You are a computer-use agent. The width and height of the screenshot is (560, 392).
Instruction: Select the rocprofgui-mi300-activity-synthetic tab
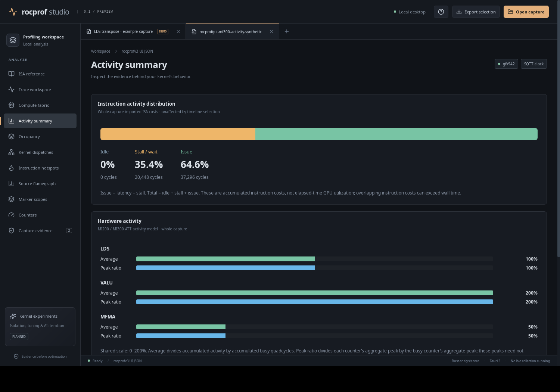(232, 31)
